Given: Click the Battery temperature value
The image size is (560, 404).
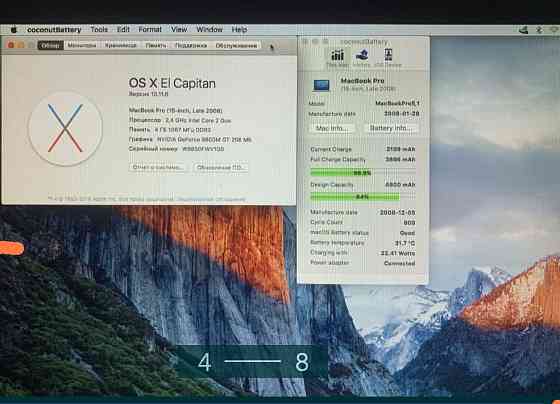Looking at the screenshot, I should tap(405, 243).
